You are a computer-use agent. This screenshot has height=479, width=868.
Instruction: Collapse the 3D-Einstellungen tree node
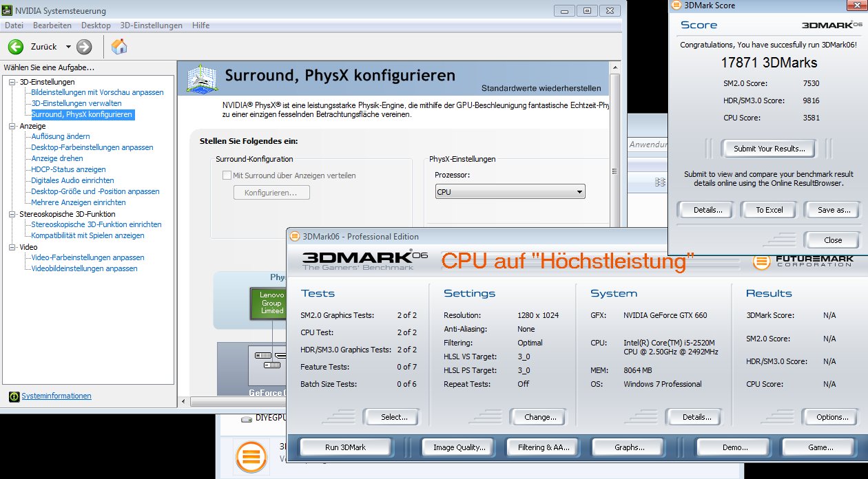(x=12, y=82)
